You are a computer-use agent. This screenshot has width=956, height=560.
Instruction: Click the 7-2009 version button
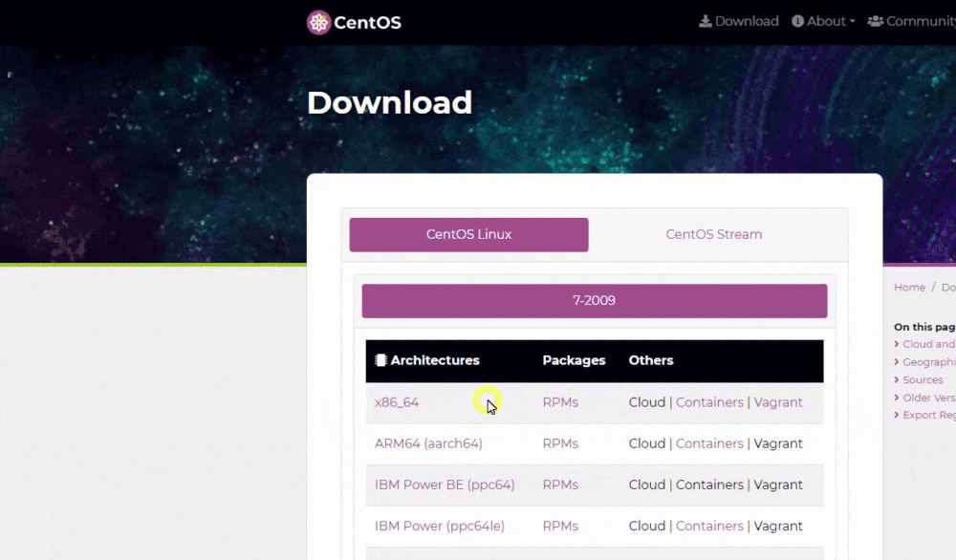click(594, 300)
